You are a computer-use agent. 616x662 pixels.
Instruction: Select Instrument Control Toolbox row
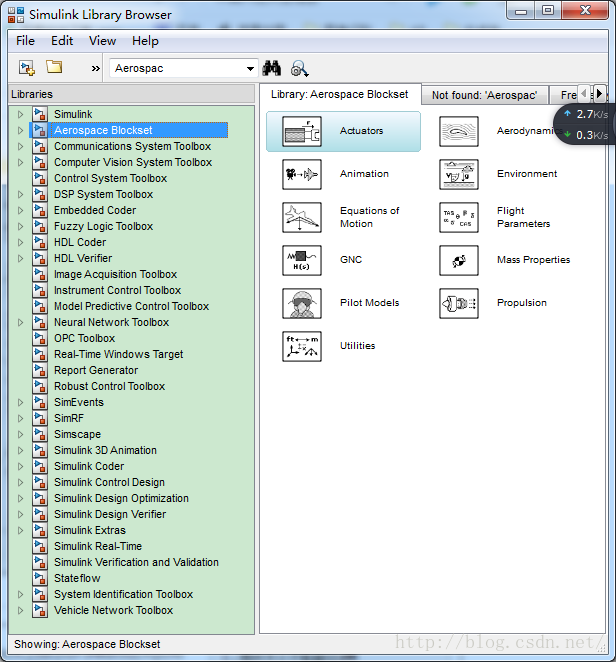coord(117,290)
